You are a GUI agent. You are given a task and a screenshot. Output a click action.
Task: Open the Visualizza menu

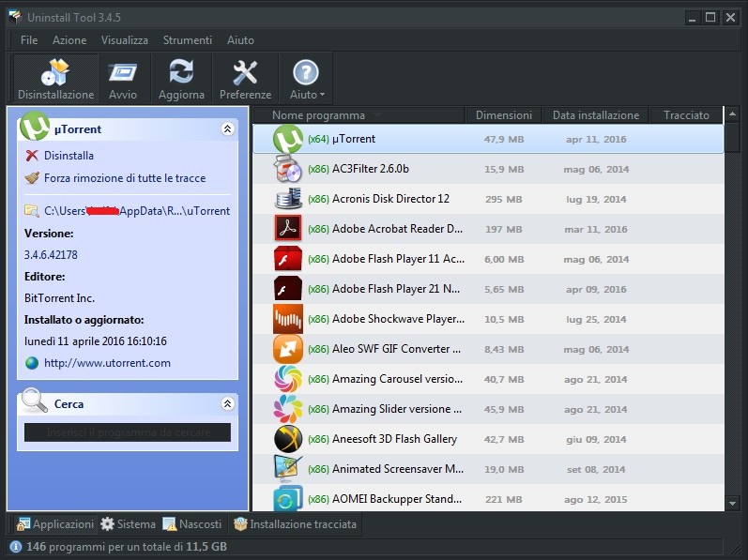(125, 40)
